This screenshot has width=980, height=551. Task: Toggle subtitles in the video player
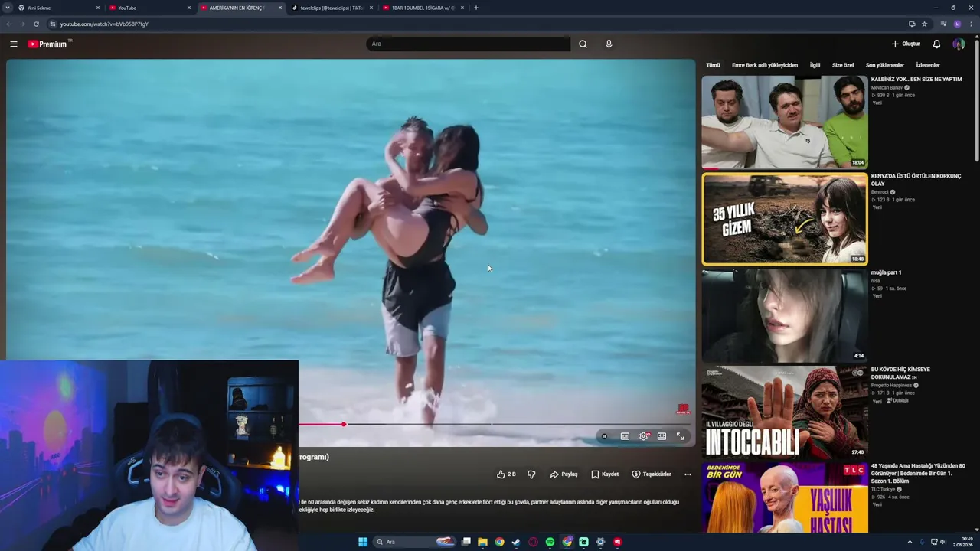point(625,436)
